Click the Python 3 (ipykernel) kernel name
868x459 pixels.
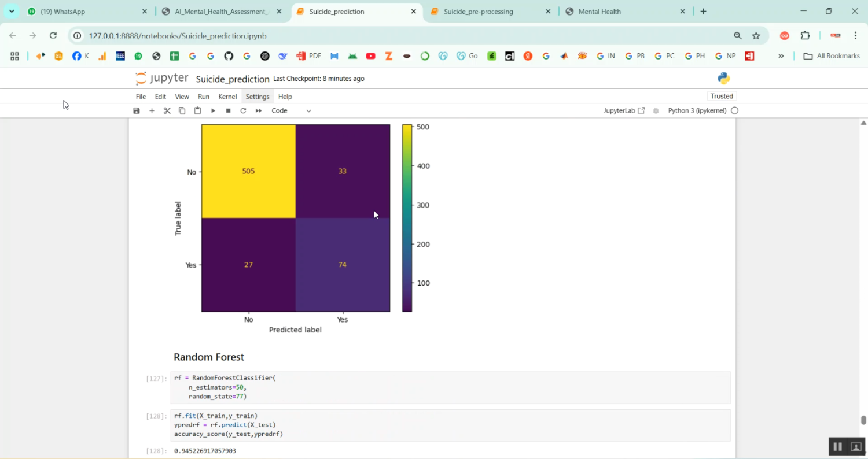click(697, 110)
